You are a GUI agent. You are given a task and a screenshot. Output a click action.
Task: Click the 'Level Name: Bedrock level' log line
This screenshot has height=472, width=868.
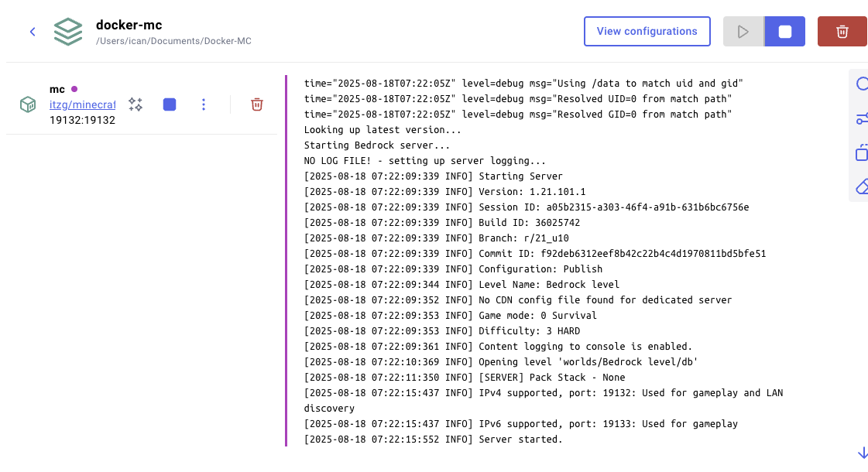click(x=461, y=285)
